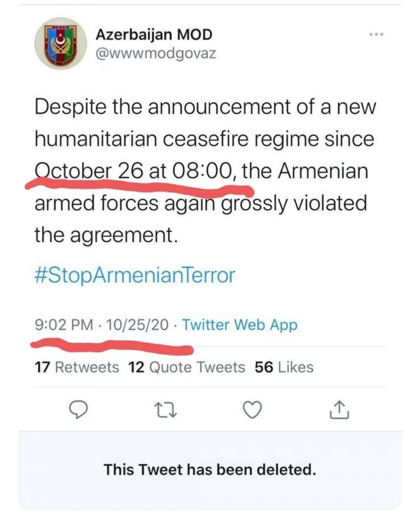Viewport: 420px width, 512px height.
Task: Click the @wwwmodgovaz handle
Action: (155, 53)
